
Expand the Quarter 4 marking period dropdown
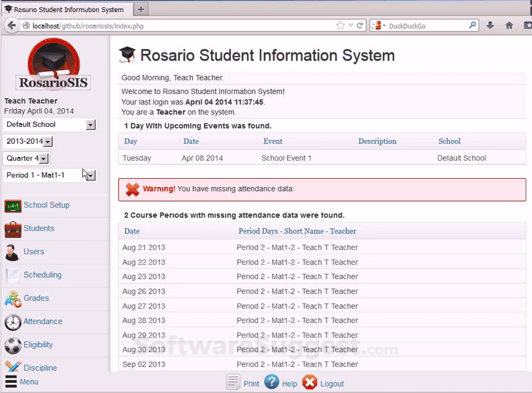pos(44,159)
